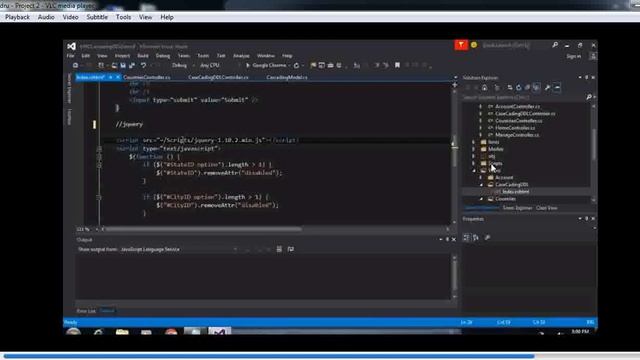Expand the Account folder under Views

[481, 178]
